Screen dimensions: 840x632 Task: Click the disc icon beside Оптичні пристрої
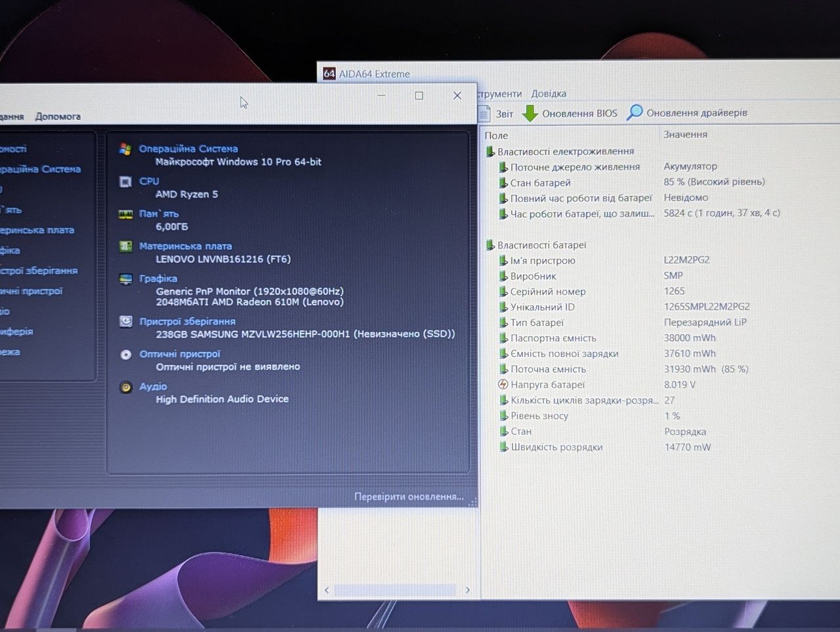(126, 354)
